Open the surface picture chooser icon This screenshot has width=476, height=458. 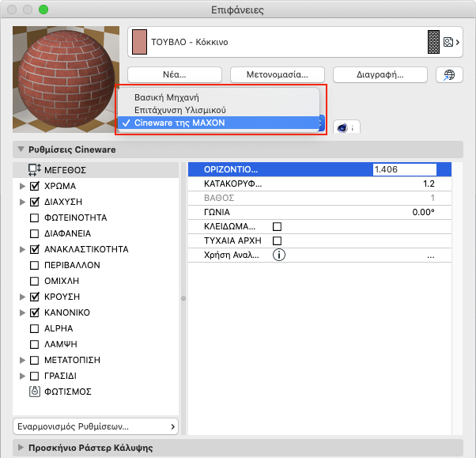pyautogui.click(x=451, y=42)
